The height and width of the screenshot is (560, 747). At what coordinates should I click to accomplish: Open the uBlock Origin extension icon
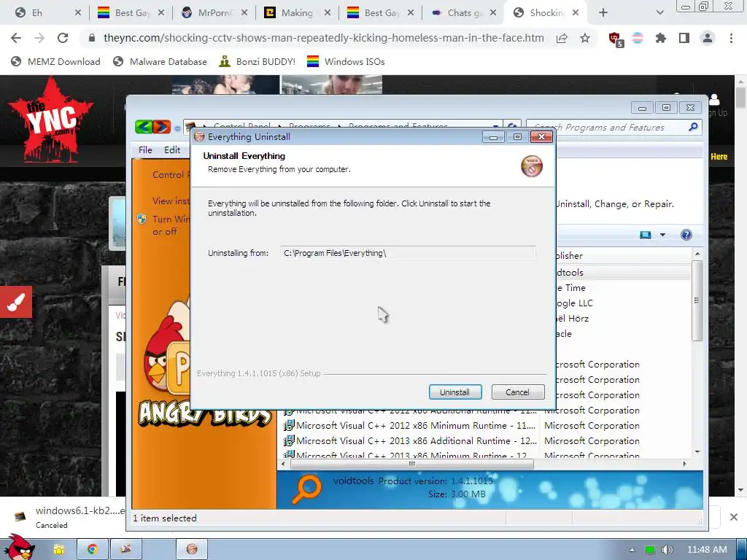616,39
